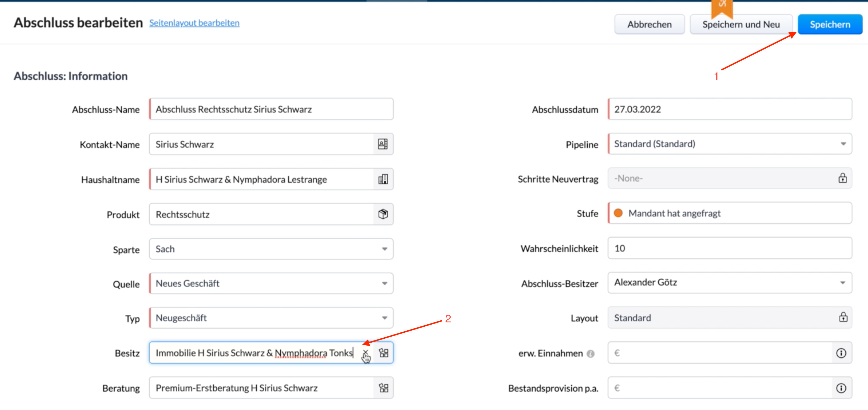Open household lookup icon in Haushaltname field
This screenshot has height=410, width=868.
[383, 179]
